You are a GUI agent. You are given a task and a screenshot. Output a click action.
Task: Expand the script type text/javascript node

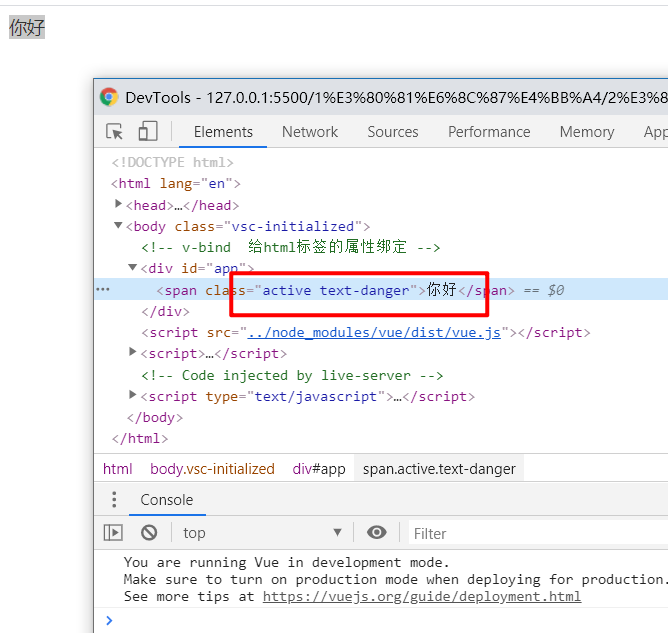click(132, 395)
